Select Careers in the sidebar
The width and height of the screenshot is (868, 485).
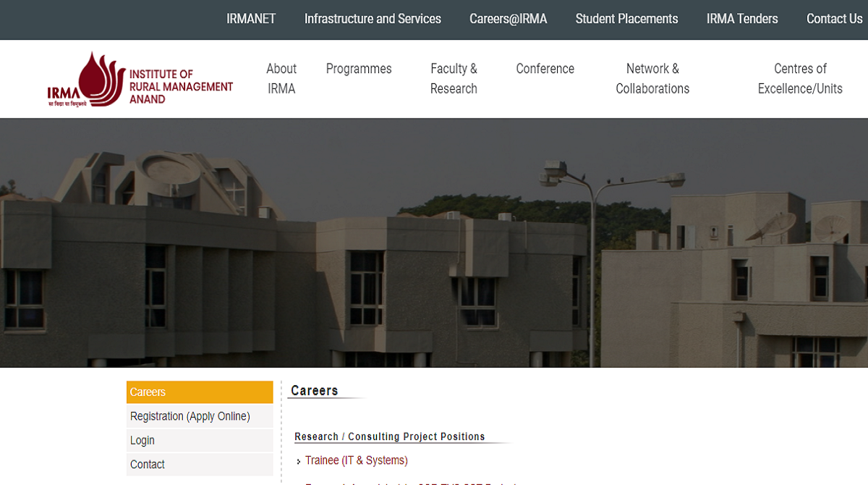coord(199,392)
